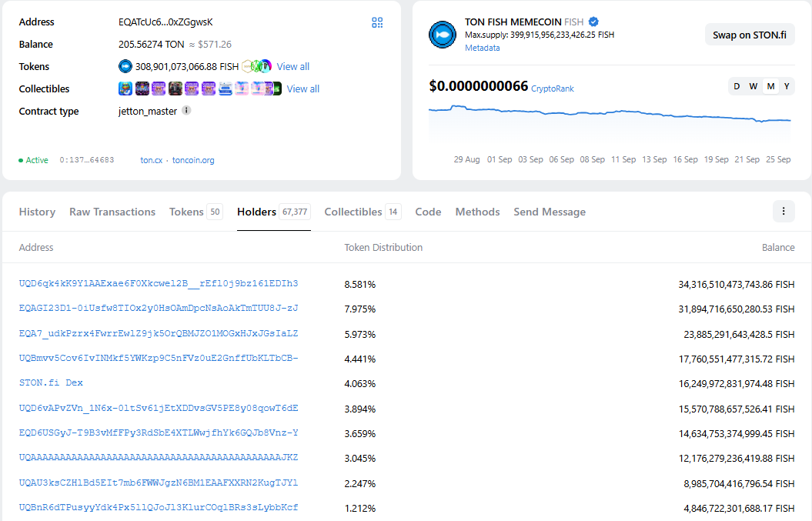Viewport: 812px width, 521px height.
Task: Click the Balance column header
Action: 778,248
